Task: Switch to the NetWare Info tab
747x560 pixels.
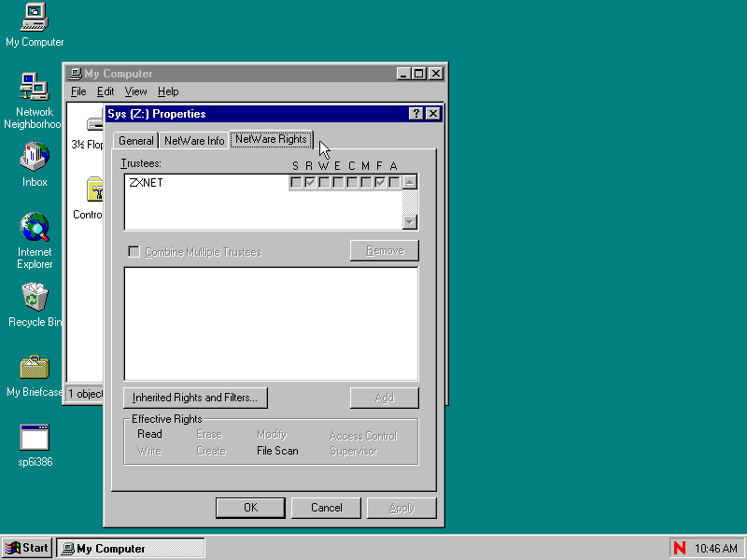Action: click(x=194, y=141)
